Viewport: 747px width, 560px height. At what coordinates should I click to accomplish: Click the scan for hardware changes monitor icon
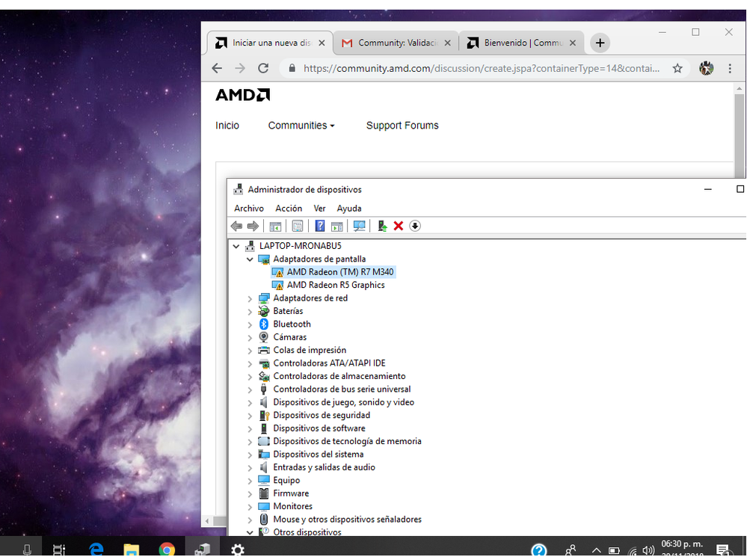point(359,227)
